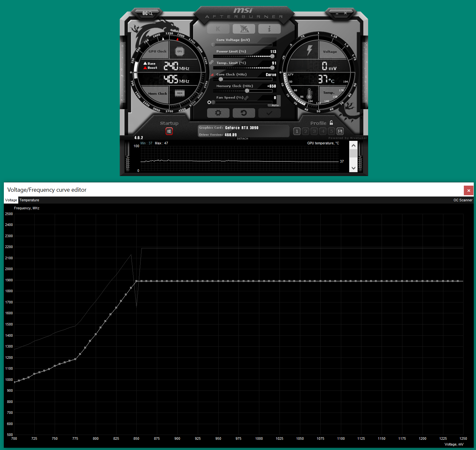
Task: Click the Power Limit slider handle
Action: point(272,56)
